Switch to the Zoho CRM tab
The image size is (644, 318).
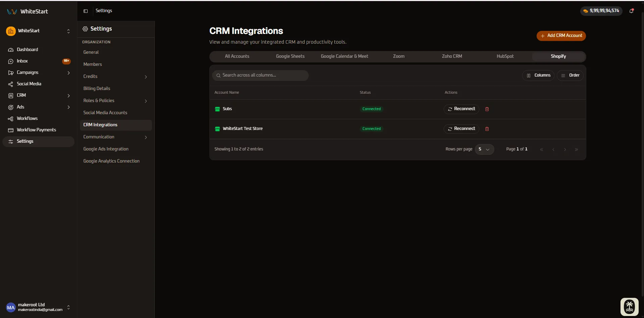coord(452,56)
